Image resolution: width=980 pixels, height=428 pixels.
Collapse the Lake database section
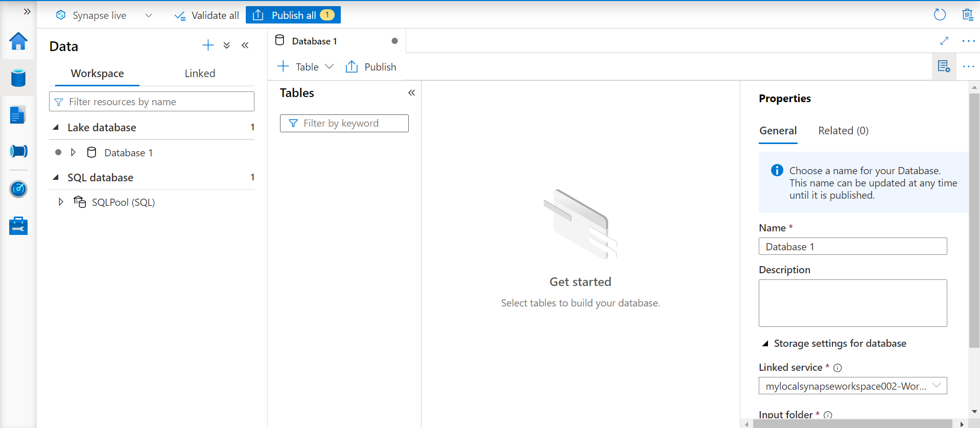coord(56,127)
